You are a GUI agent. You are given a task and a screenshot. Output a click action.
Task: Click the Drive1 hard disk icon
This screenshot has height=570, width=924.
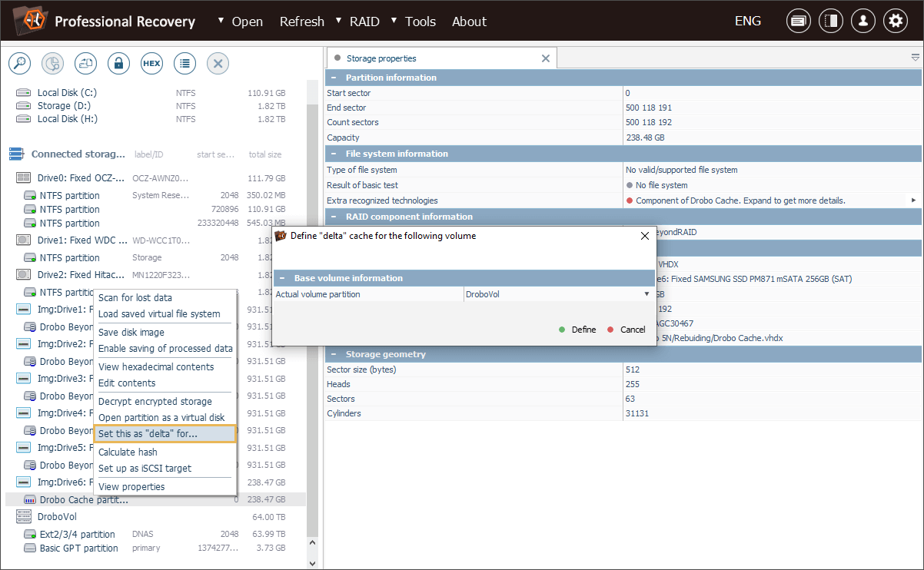point(23,240)
